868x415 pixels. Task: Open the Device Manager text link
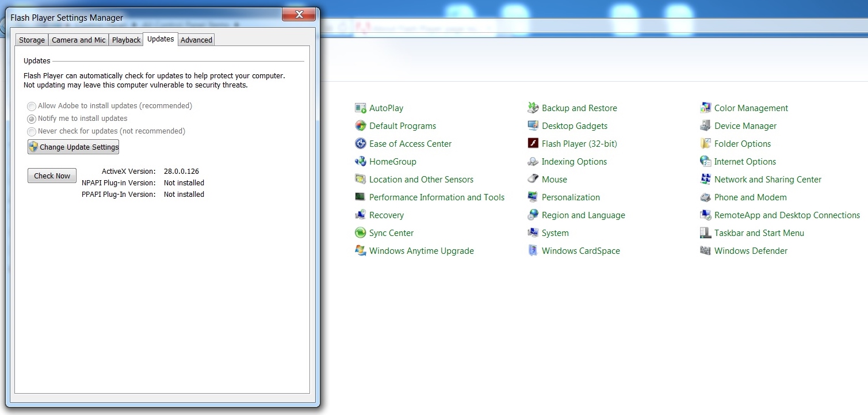pos(745,126)
